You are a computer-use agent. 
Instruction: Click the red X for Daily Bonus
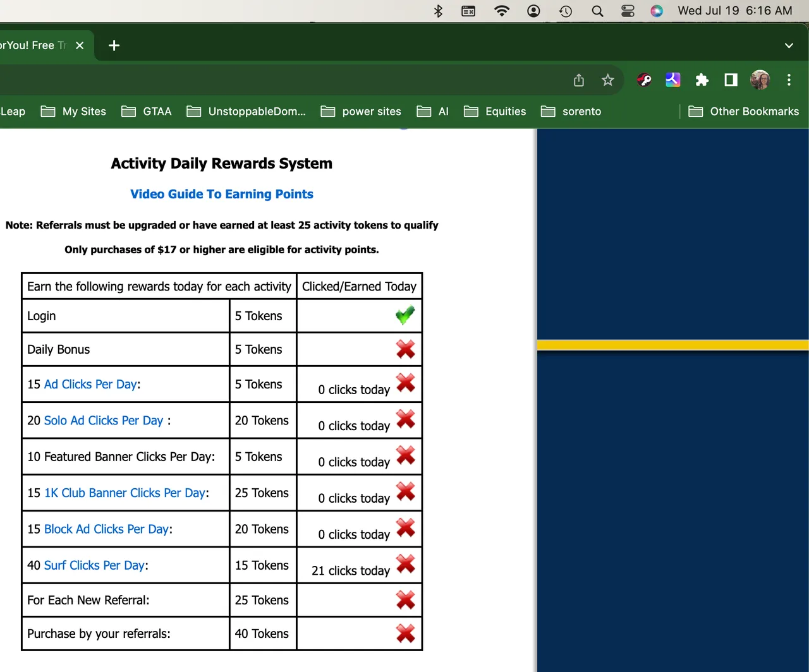405,349
